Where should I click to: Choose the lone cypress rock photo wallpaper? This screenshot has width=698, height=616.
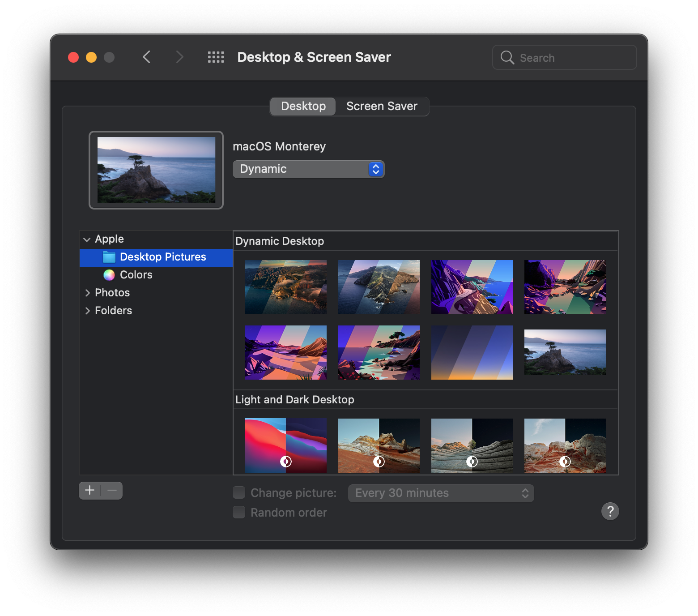565,352
